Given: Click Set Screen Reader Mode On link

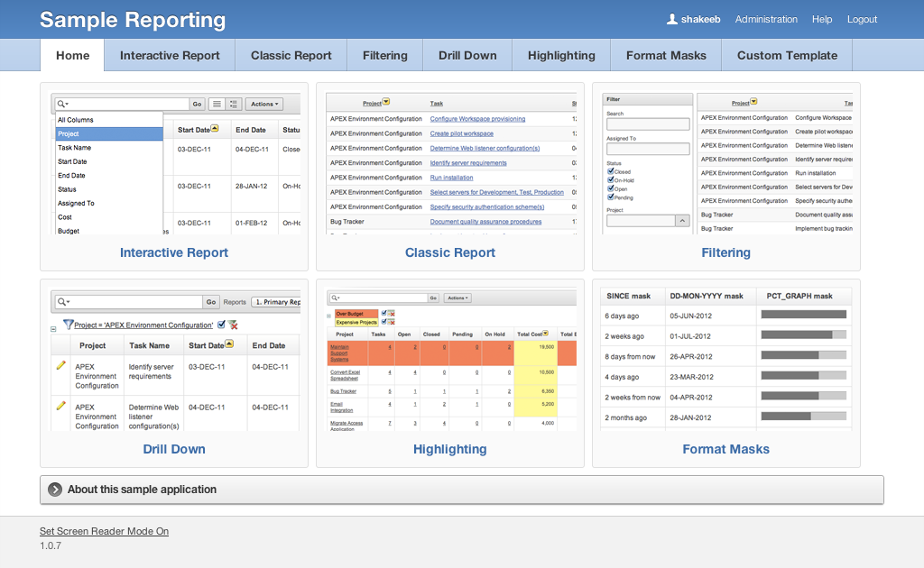Looking at the screenshot, I should 104,531.
